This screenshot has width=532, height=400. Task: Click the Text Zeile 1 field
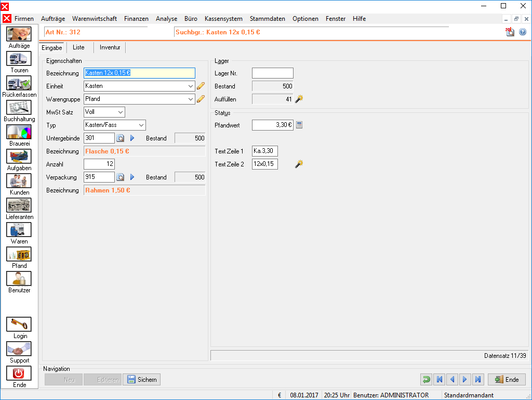[265, 151]
